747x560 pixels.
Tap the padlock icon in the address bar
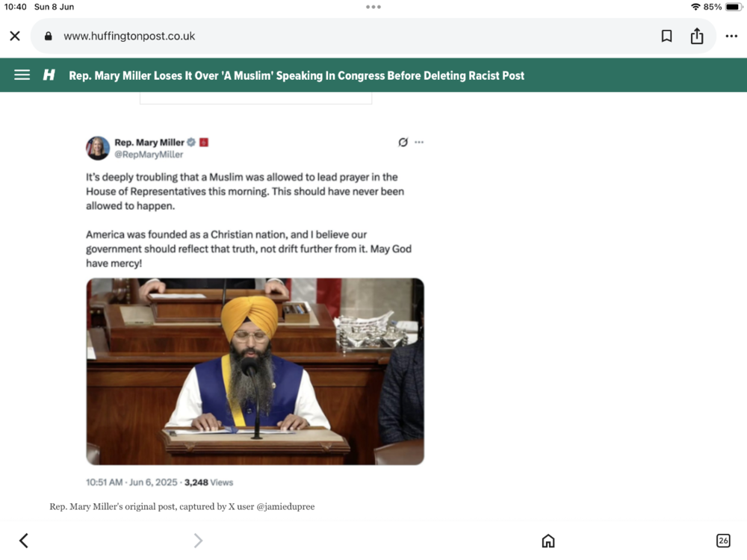[x=48, y=36]
